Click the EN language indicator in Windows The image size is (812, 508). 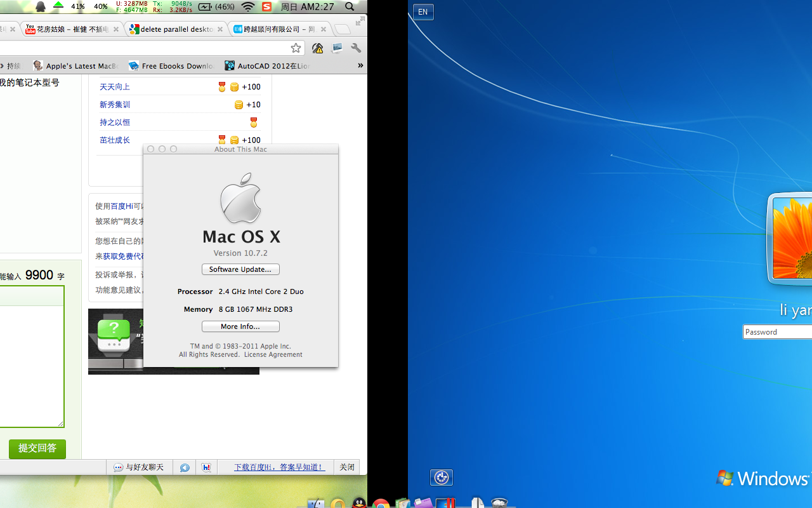point(423,12)
